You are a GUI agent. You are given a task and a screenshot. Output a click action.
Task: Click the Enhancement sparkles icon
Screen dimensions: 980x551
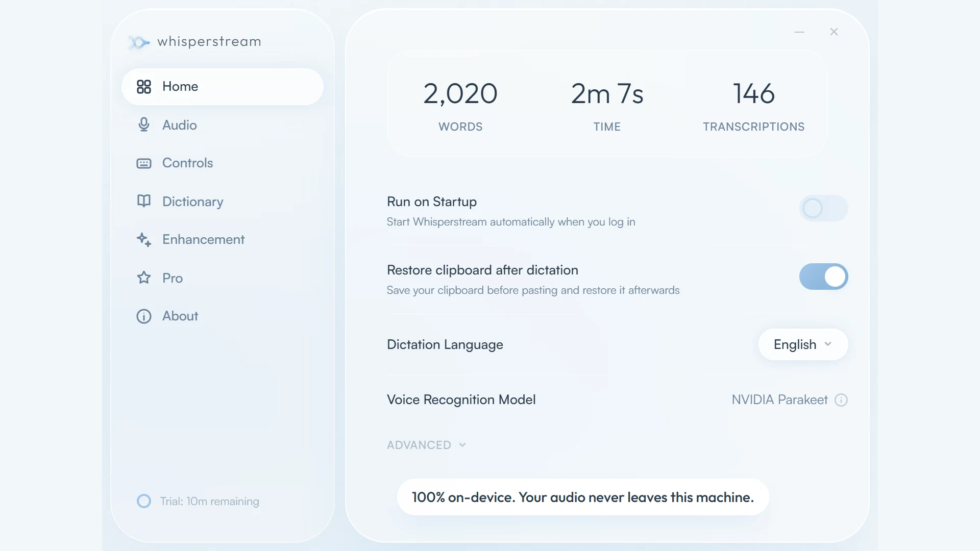tap(144, 240)
